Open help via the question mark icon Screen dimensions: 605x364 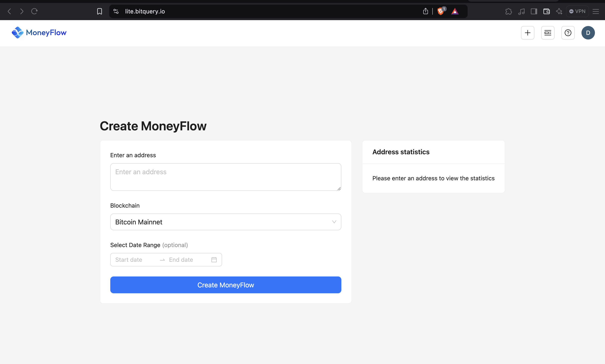568,33
